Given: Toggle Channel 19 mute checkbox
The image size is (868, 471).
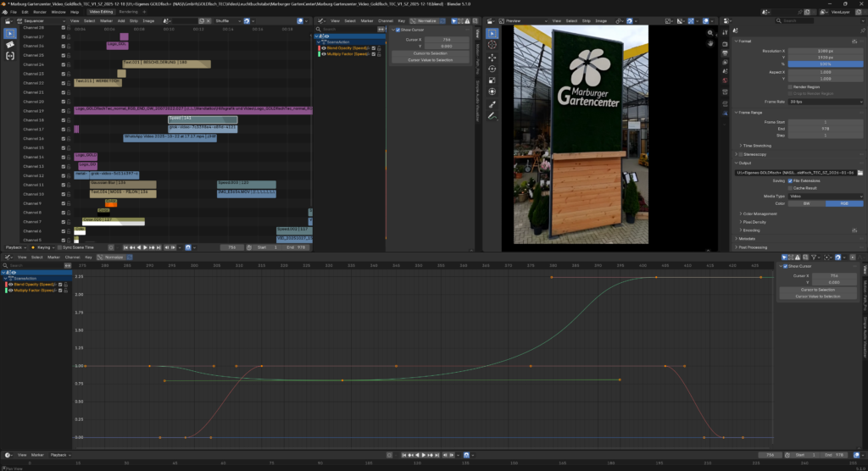Looking at the screenshot, I should pyautogui.click(x=63, y=111).
